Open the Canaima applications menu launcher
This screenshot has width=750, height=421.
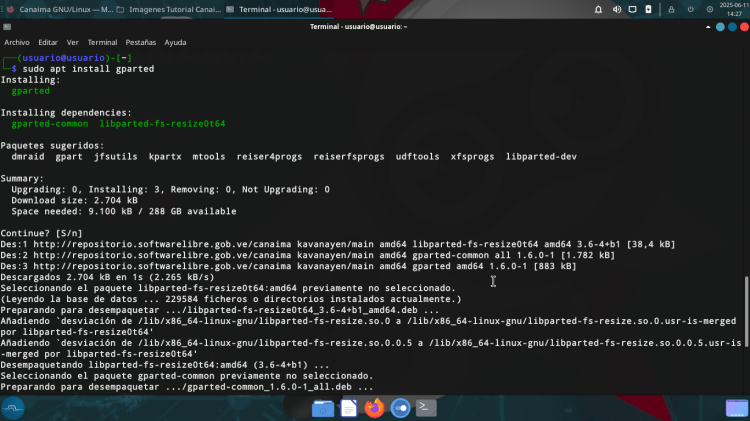[x=13, y=407]
